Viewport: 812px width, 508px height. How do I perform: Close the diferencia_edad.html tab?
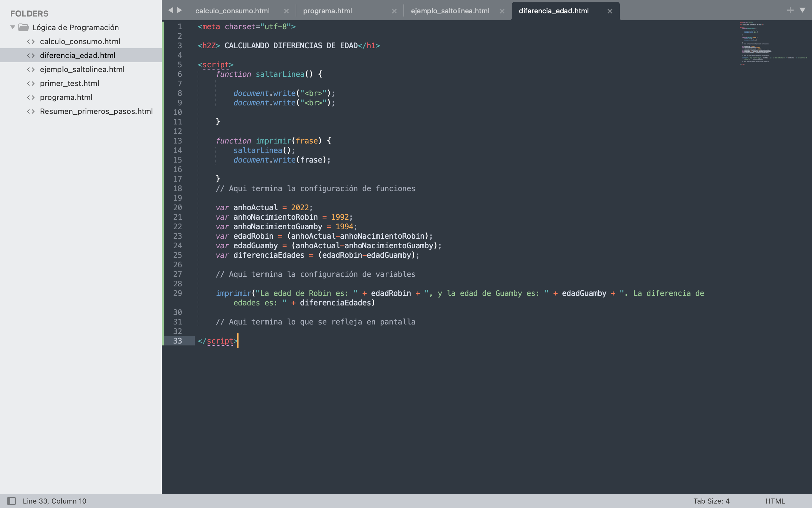[x=610, y=11]
